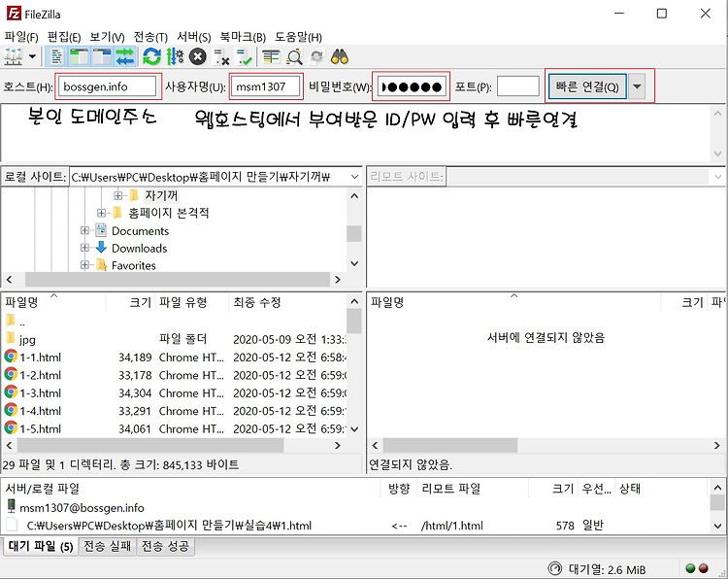This screenshot has height=579, width=728.
Task: Open the 도움말(H) menu
Action: pyautogui.click(x=298, y=36)
